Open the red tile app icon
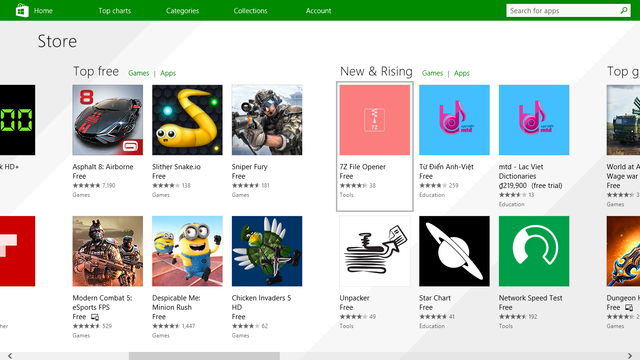640x360 pixels. click(18, 251)
